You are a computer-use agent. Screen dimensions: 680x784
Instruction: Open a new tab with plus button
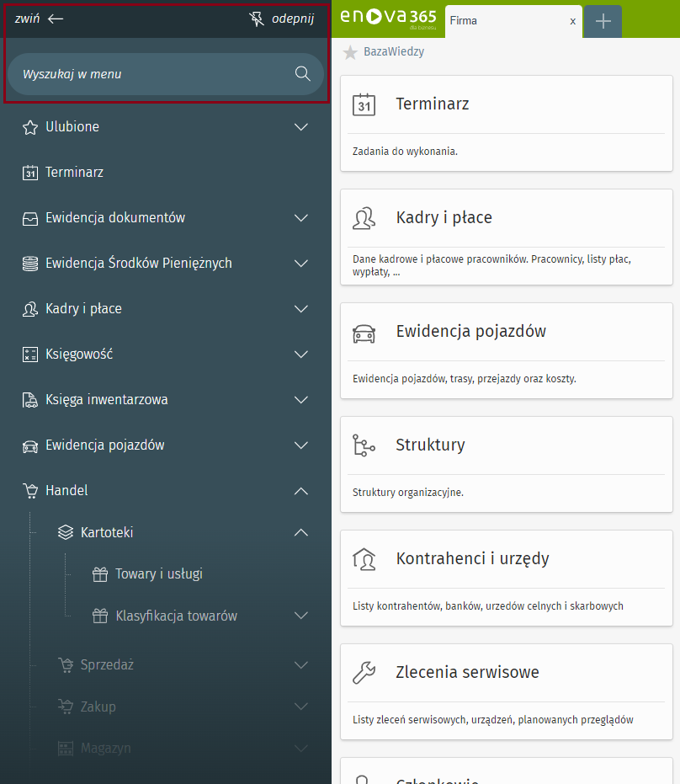[x=603, y=21]
